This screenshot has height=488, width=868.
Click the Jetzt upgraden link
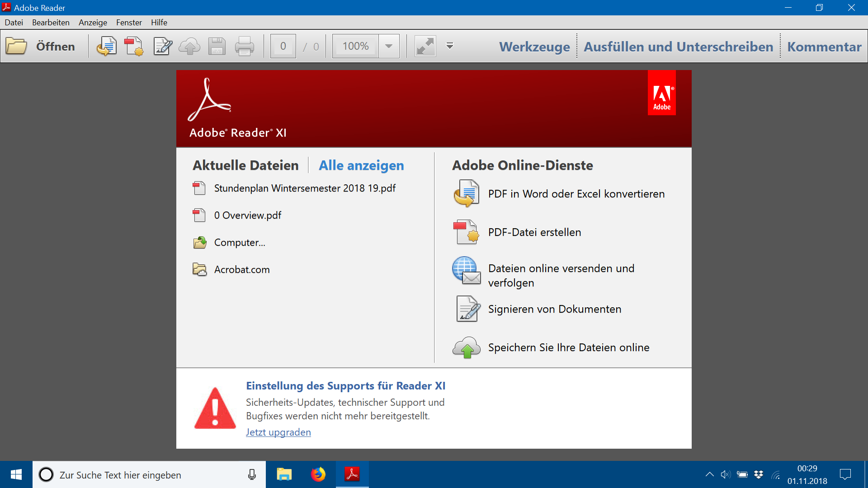(278, 432)
